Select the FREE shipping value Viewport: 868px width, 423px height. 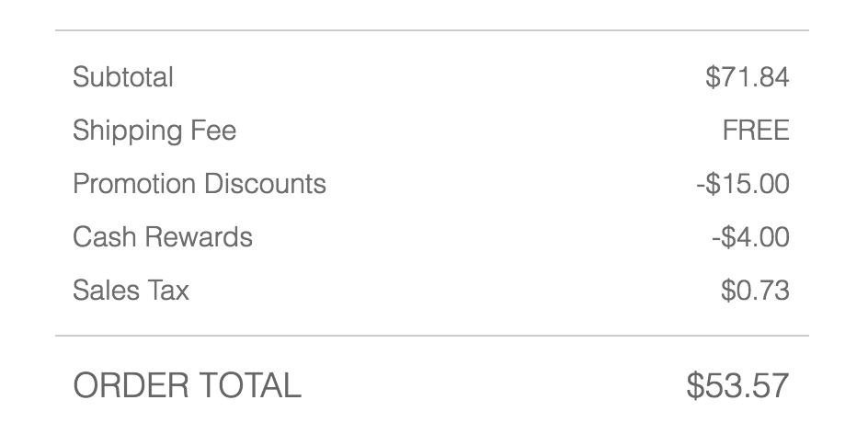point(755,131)
